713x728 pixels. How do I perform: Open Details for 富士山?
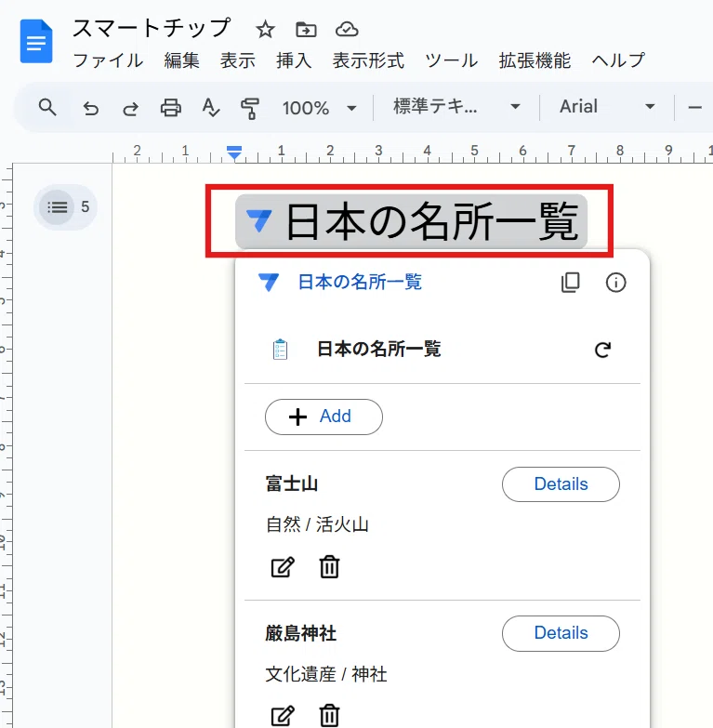(x=561, y=484)
